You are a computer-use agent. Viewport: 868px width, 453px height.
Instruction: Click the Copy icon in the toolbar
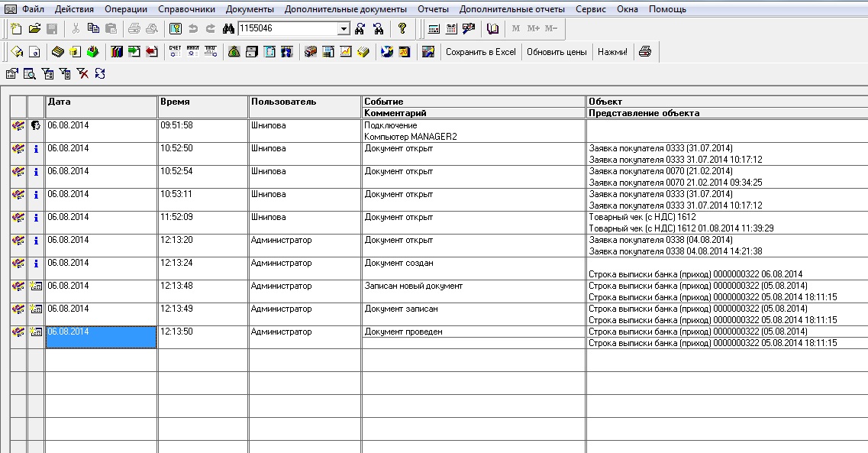point(93,29)
